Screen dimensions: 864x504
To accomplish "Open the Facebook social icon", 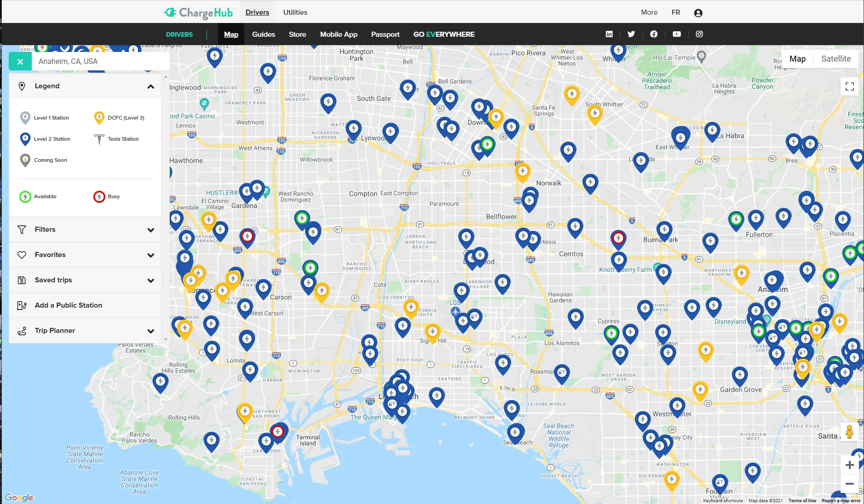I will point(654,34).
